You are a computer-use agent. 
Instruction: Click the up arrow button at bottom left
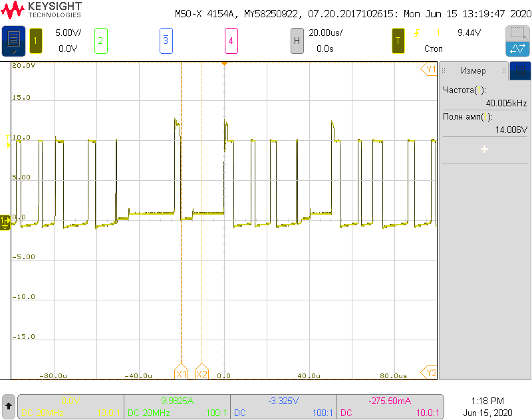click(9, 407)
